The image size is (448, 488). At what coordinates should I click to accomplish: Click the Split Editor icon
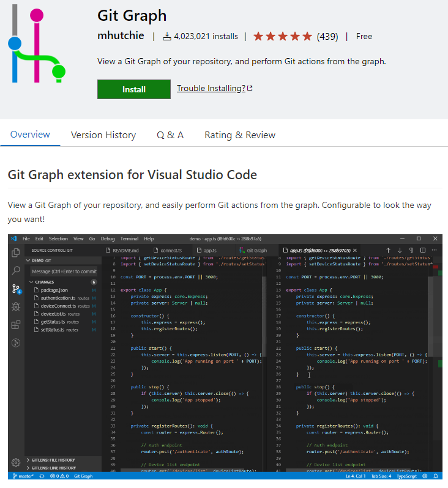(423, 250)
